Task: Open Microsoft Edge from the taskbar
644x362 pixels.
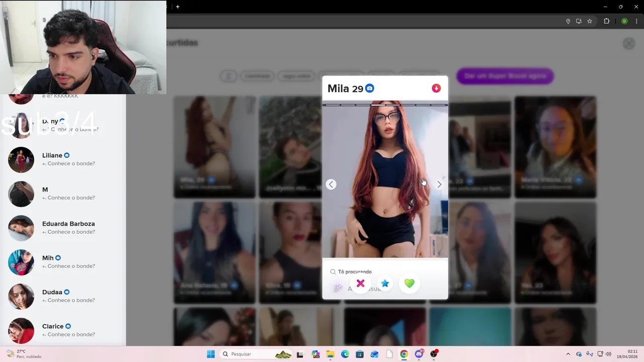Action: (x=345, y=354)
